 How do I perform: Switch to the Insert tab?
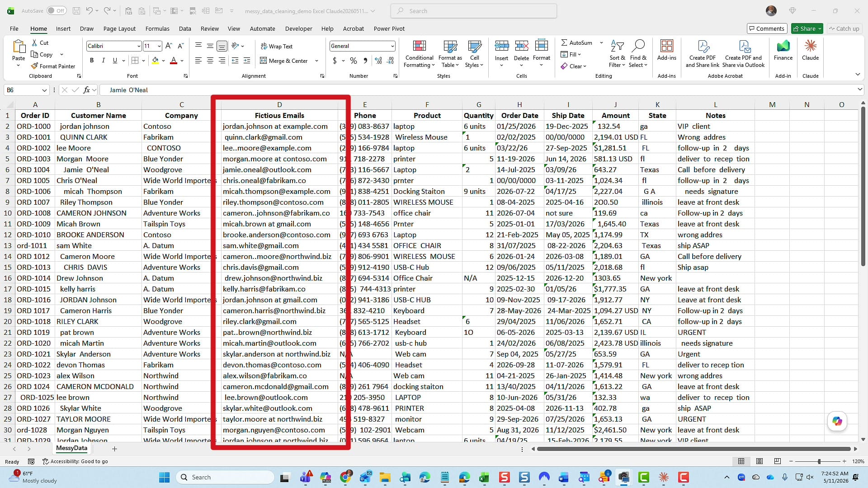pos(63,28)
